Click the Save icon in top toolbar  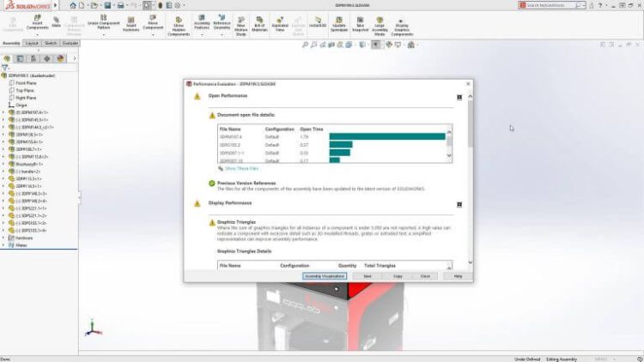point(107,5)
